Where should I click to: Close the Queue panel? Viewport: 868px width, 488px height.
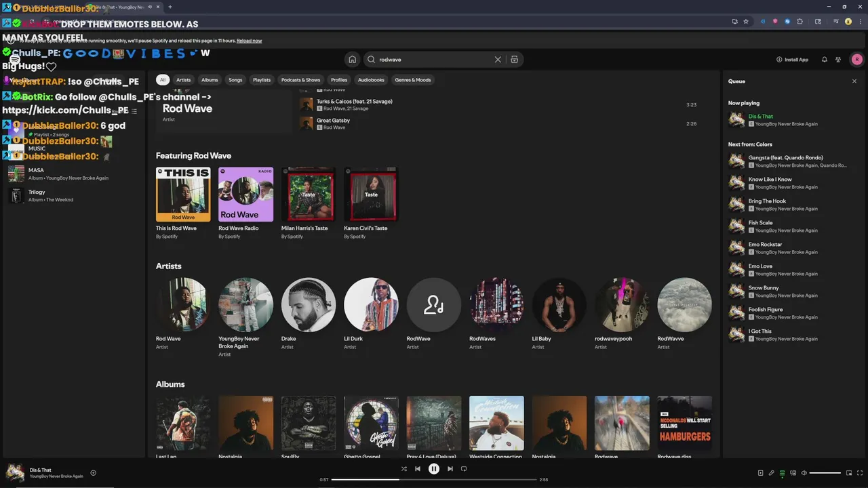[854, 81]
